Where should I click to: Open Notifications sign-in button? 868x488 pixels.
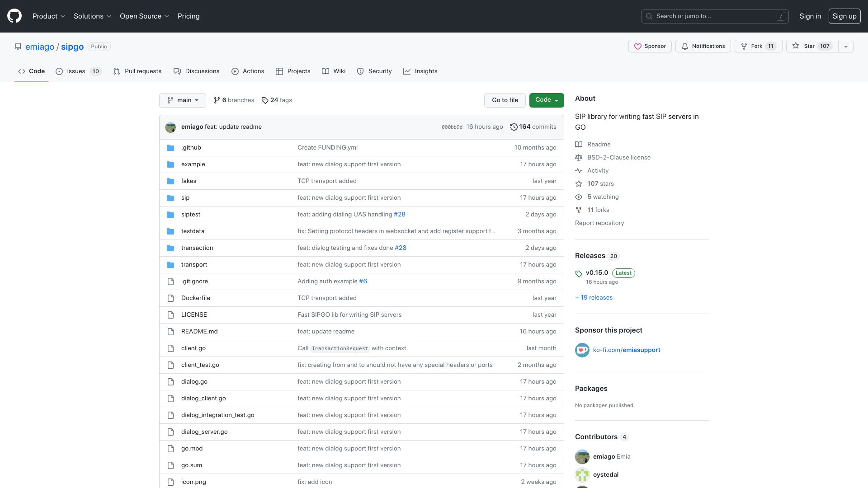(703, 46)
